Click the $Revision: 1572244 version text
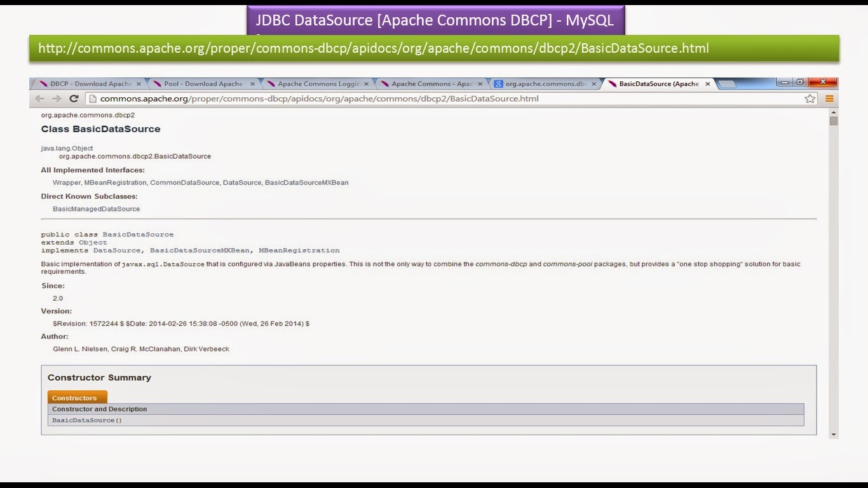The height and width of the screenshot is (488, 868). pos(181,323)
